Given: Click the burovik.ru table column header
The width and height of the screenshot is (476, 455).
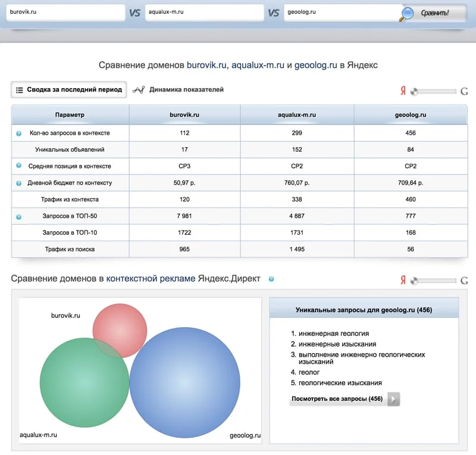Looking at the screenshot, I should pyautogui.click(x=184, y=115).
